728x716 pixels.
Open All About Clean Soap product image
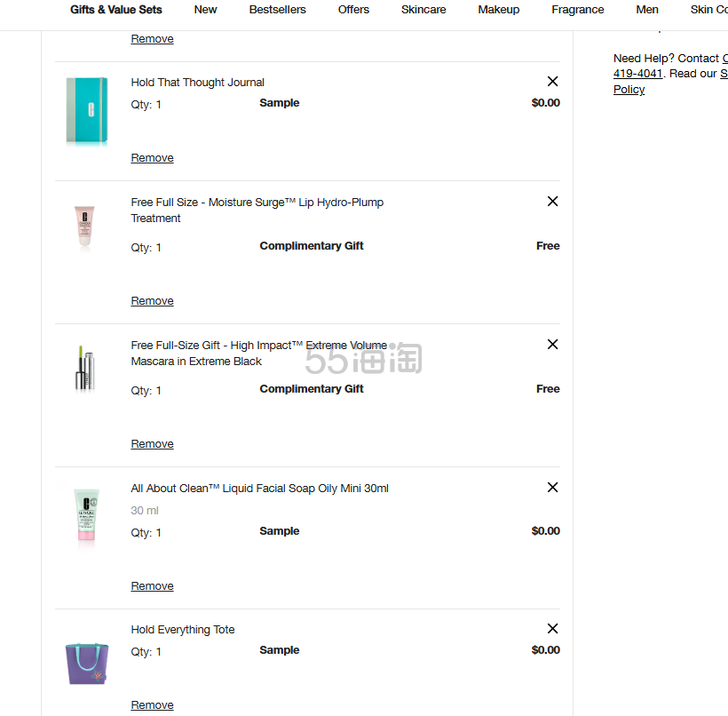86,514
